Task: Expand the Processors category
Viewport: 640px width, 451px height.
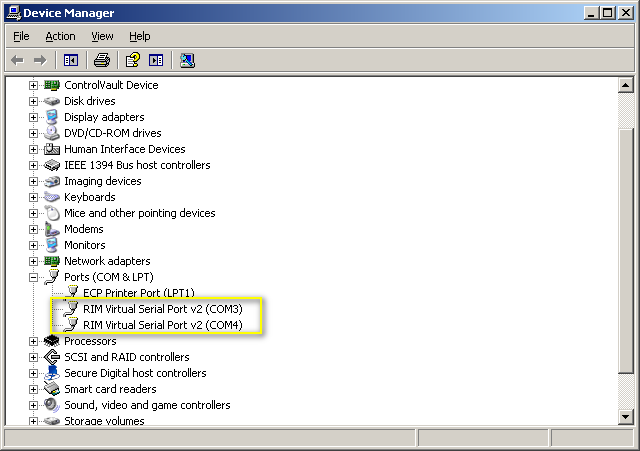Action: click(x=33, y=341)
